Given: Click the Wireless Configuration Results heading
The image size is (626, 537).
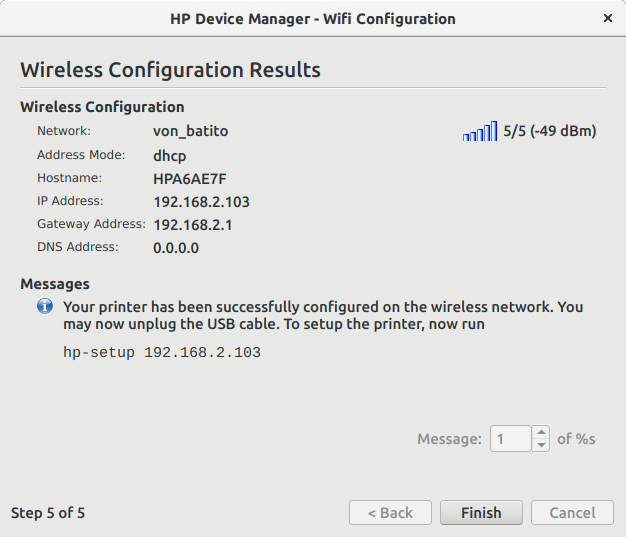Looking at the screenshot, I should pos(170,70).
